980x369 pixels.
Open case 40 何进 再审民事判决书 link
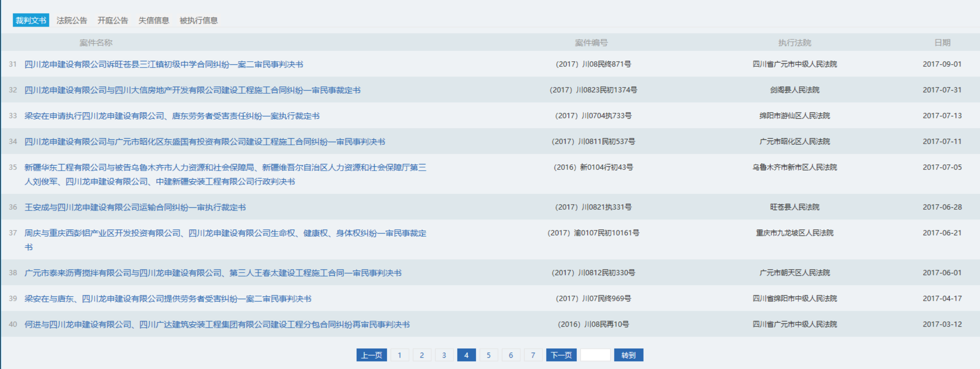pos(217,324)
